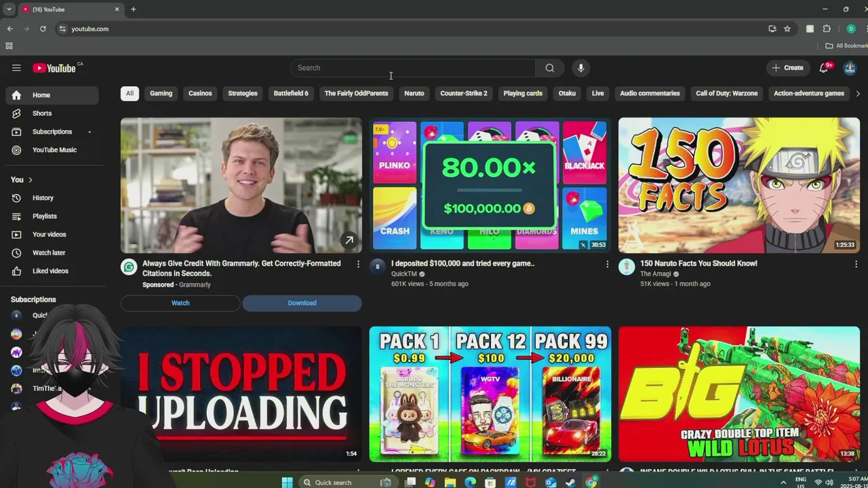Viewport: 868px width, 488px height.
Task: Open File Explorer from the taskbar
Action: pos(450,482)
